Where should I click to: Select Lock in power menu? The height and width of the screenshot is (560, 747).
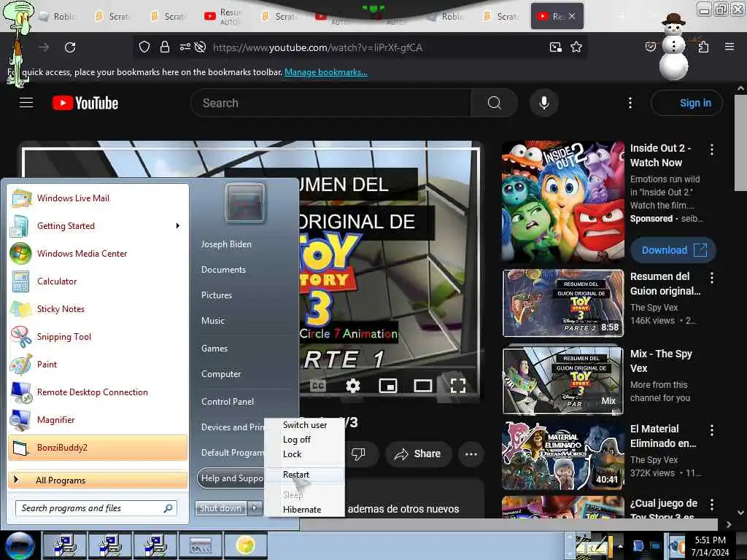point(292,454)
